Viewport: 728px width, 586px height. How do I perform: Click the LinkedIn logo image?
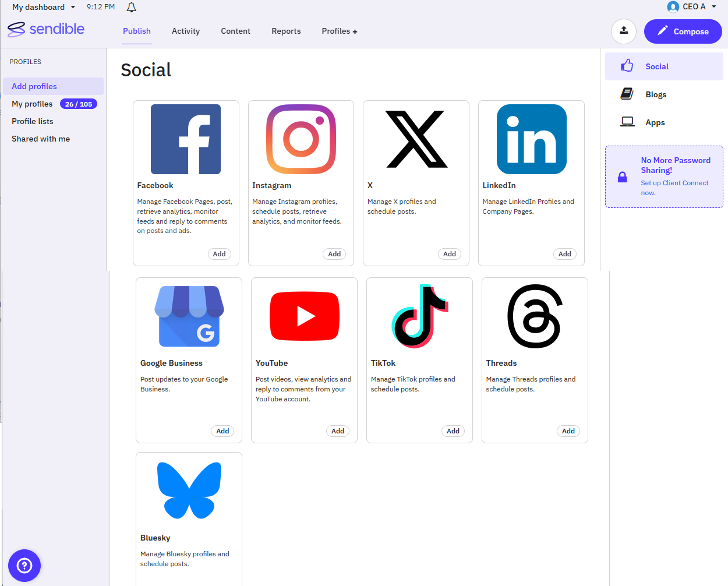coord(532,139)
